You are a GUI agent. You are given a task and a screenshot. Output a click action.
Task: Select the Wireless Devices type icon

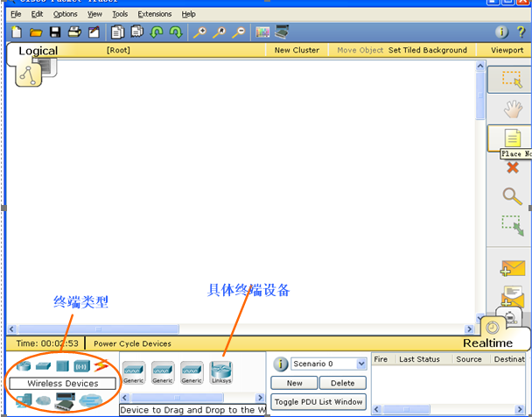81,366
